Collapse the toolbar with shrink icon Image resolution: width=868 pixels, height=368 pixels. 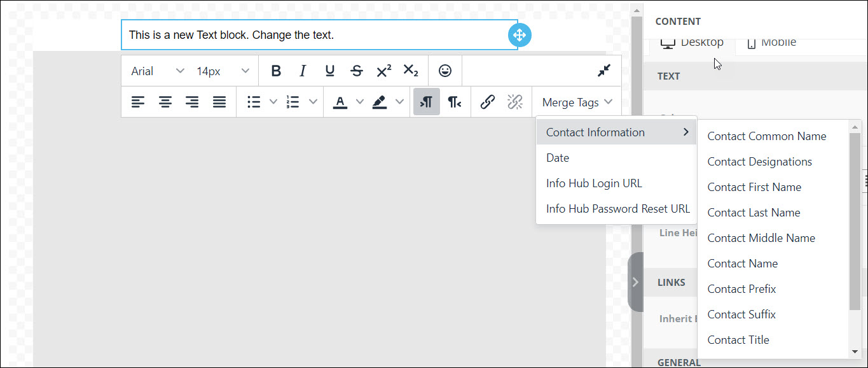pos(603,71)
